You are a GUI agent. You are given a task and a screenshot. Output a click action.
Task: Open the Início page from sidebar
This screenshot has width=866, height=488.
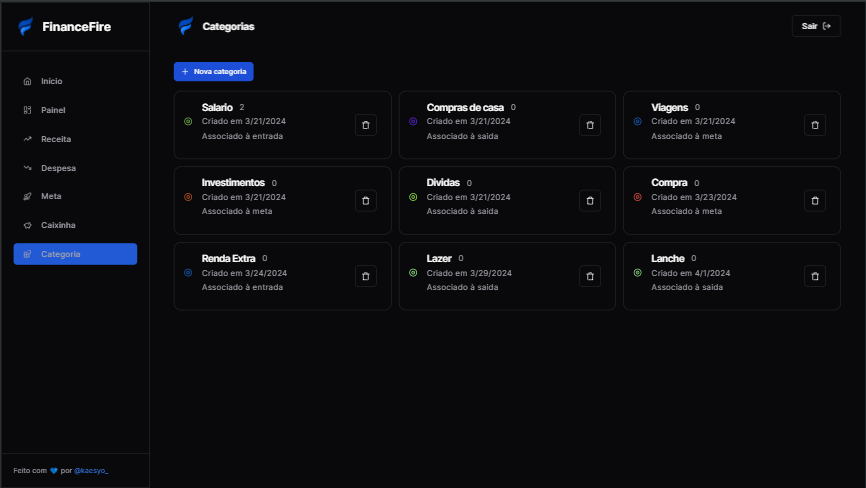(51, 81)
